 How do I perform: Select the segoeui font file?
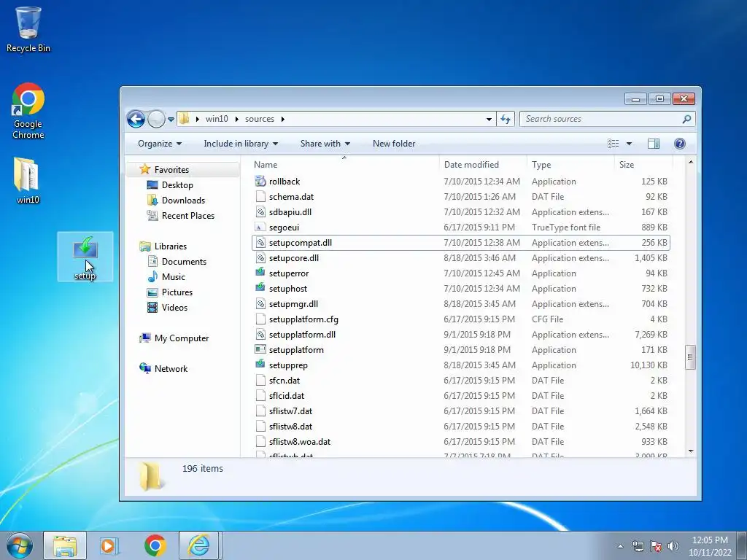coord(284,227)
